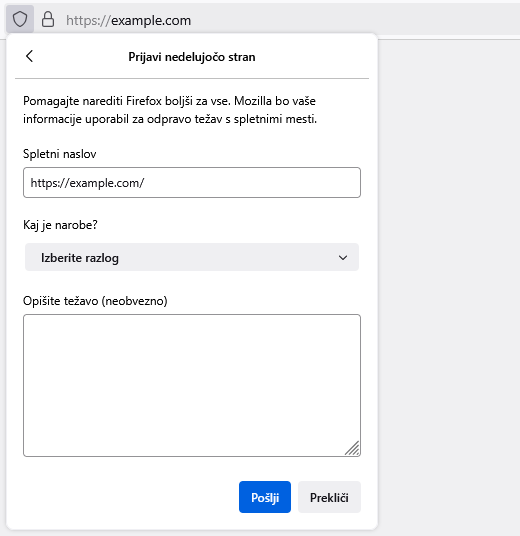
Task: Click the 'Prijavi nedelujočo stran' panel heading
Action: 192,57
